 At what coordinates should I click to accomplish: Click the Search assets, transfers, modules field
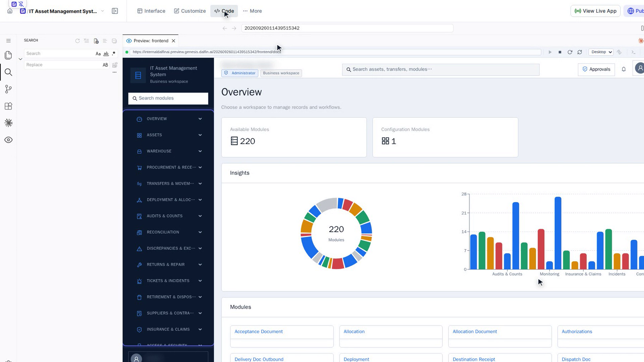tap(440, 69)
